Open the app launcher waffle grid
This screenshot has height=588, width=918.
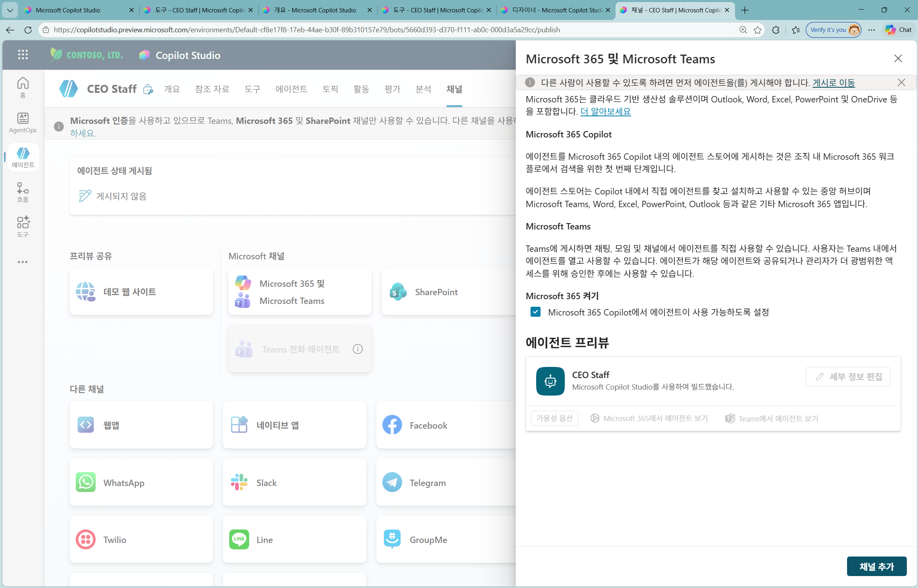[23, 55]
